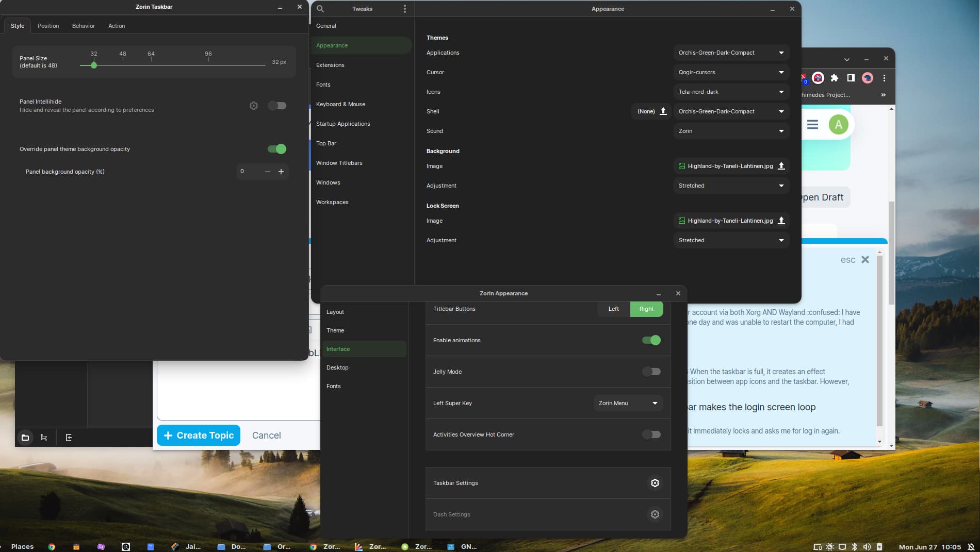The height and width of the screenshot is (552, 980).
Task: Toggle Enable animations switch
Action: tap(651, 340)
